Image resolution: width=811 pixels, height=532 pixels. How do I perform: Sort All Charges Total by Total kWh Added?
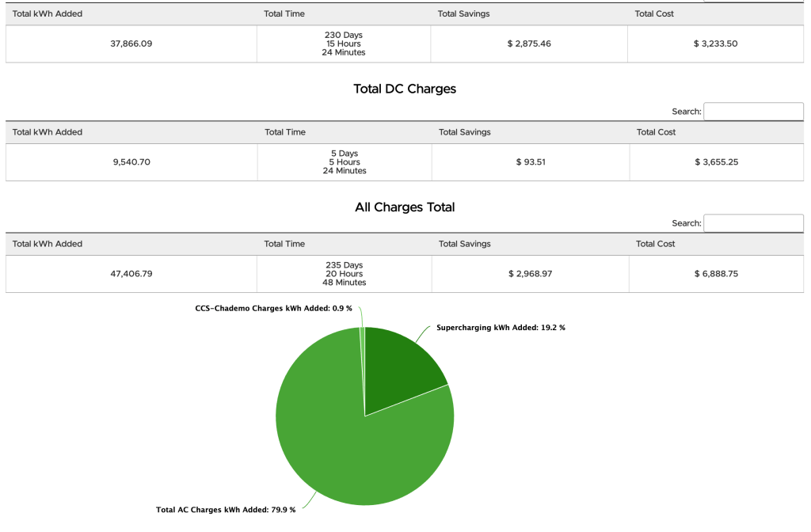[48, 244]
